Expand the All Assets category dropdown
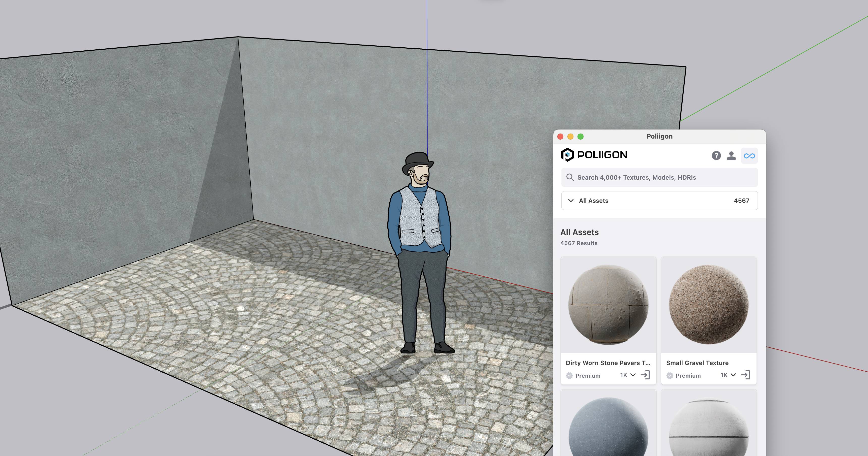Screen dimensions: 868x456 tap(659, 201)
